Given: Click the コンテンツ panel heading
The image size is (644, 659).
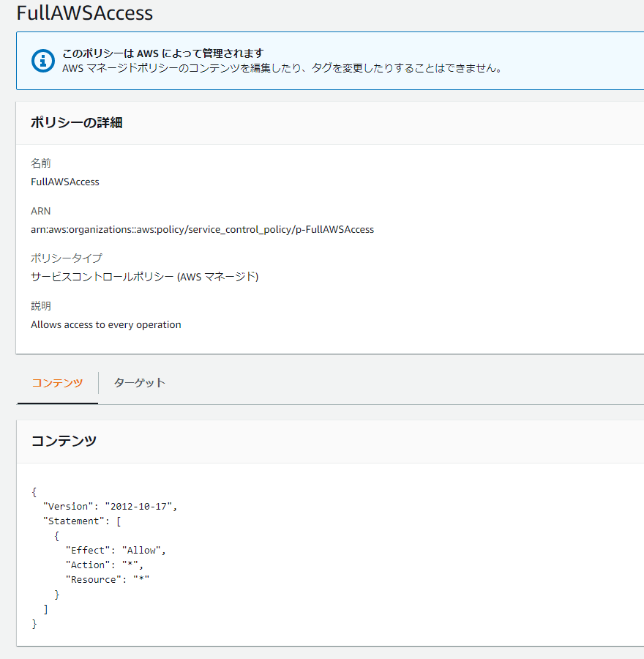Looking at the screenshot, I should tap(64, 441).
